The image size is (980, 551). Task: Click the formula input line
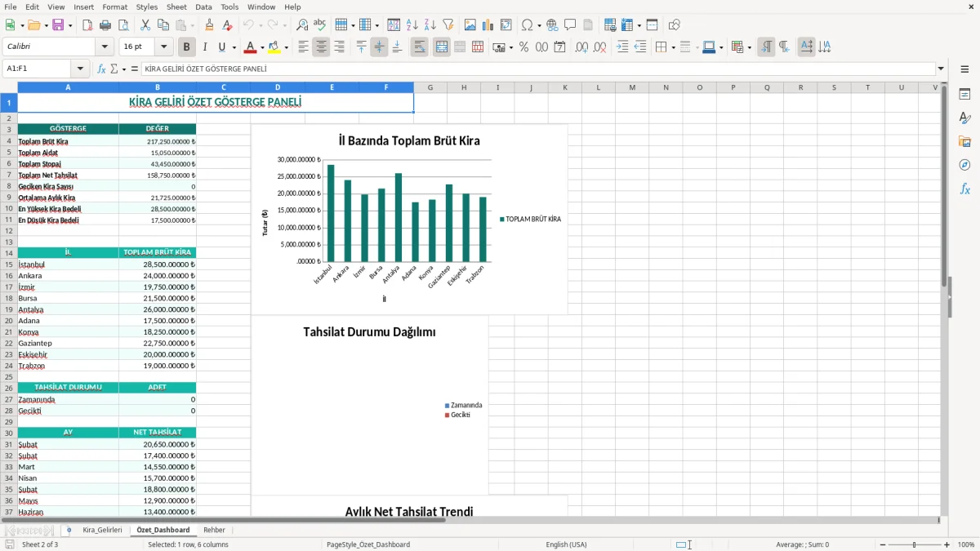[538, 69]
